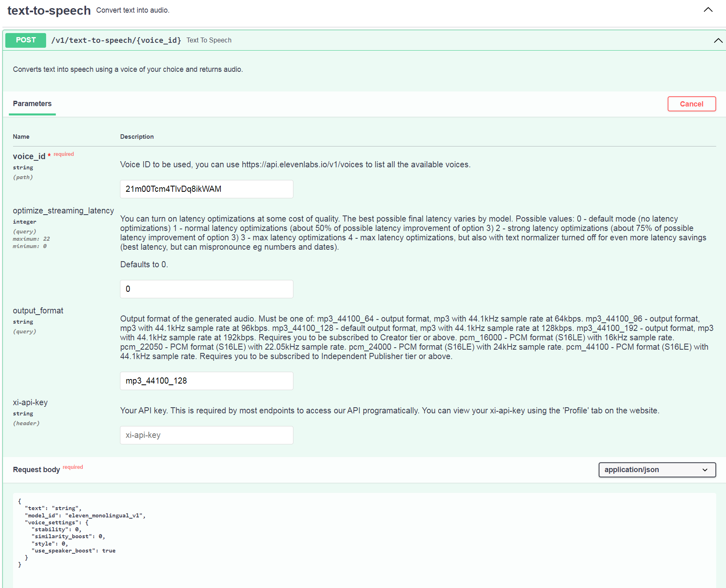Viewport: 726px width, 588px height.
Task: Select the Parameters tab
Action: pyautogui.click(x=32, y=104)
